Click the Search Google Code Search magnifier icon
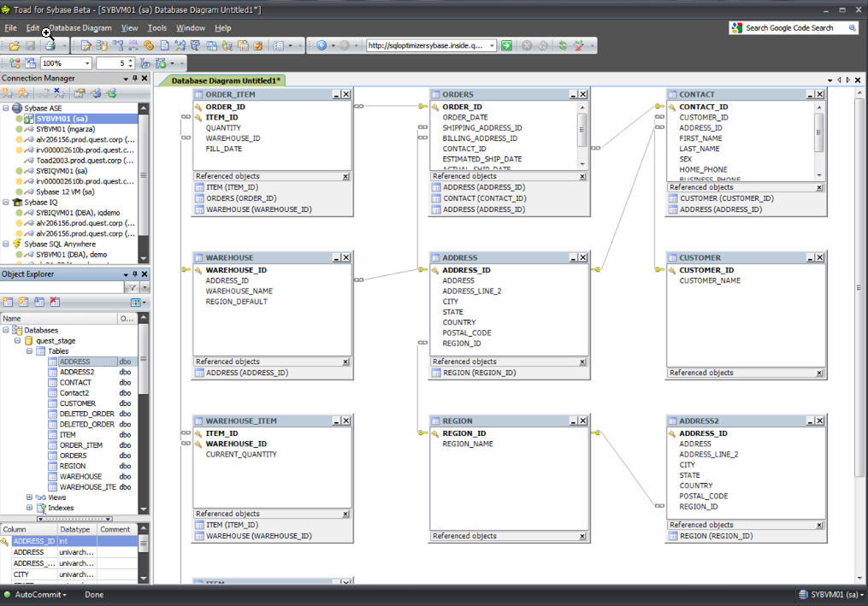The image size is (868, 606). click(852, 27)
